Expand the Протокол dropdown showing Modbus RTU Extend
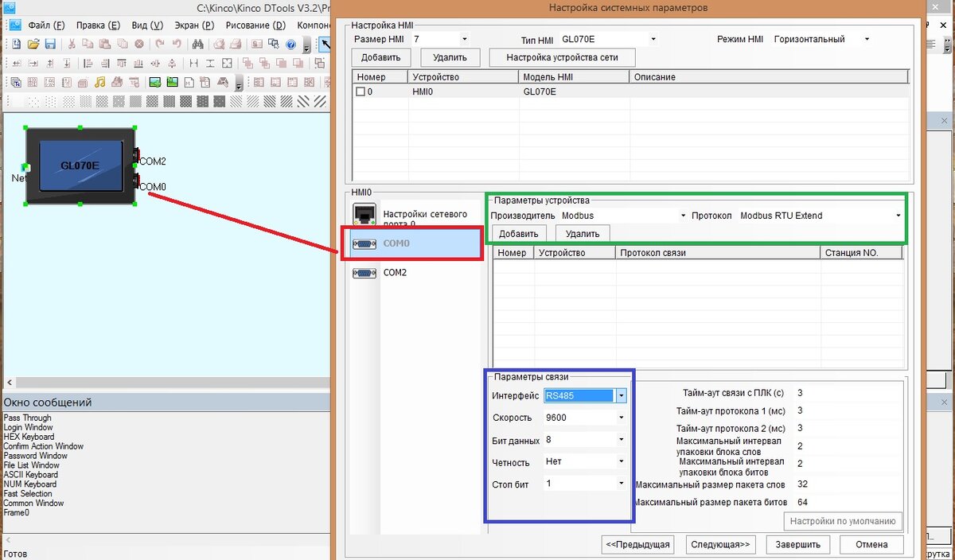The width and height of the screenshot is (955, 560). pos(898,216)
